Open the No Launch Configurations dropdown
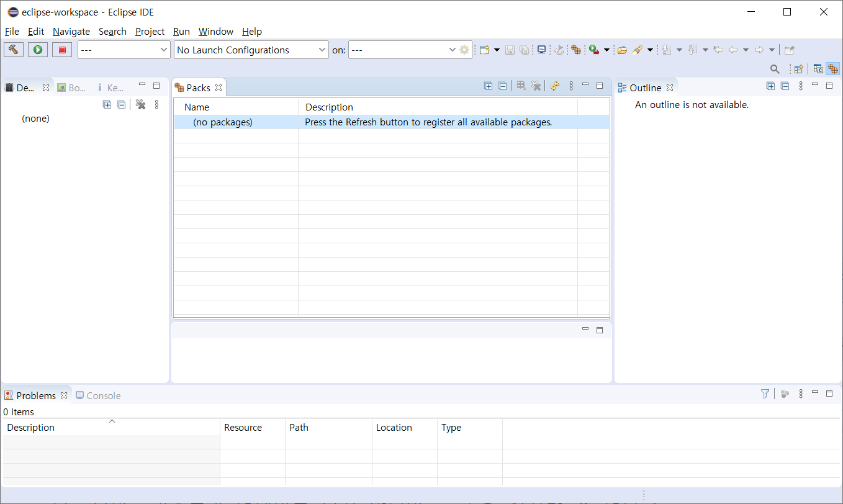 click(251, 50)
